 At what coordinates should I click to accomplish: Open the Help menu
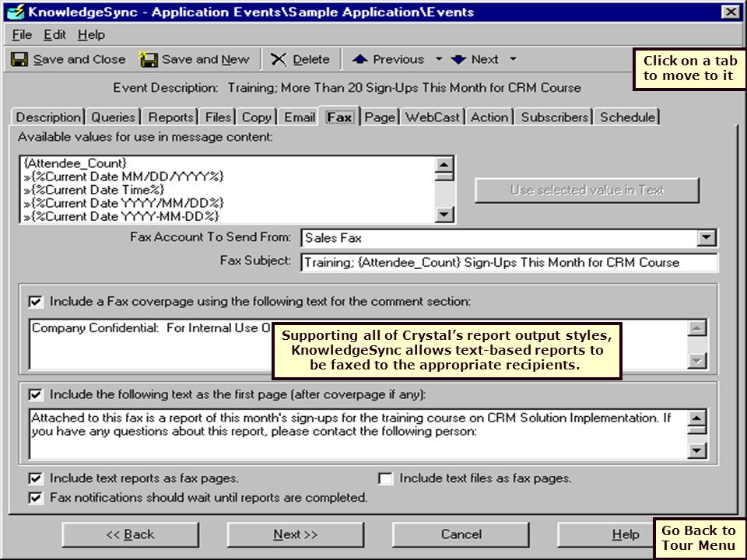[x=92, y=35]
